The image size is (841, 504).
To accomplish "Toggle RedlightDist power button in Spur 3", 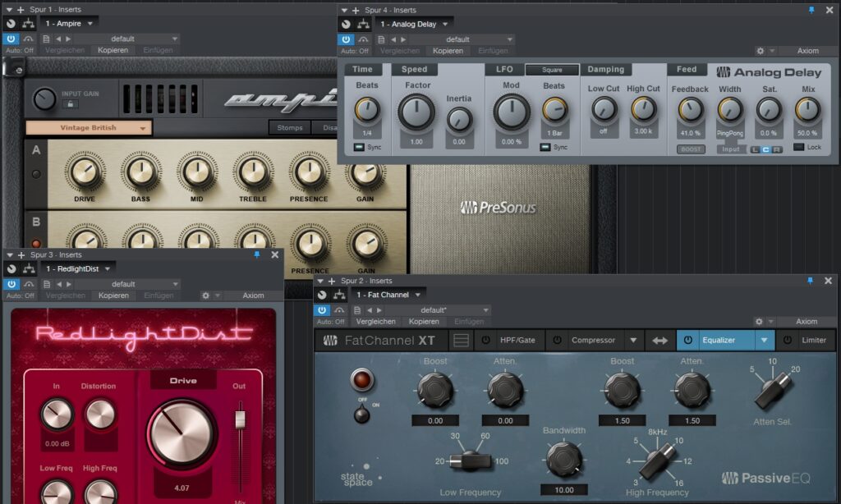I will point(11,284).
